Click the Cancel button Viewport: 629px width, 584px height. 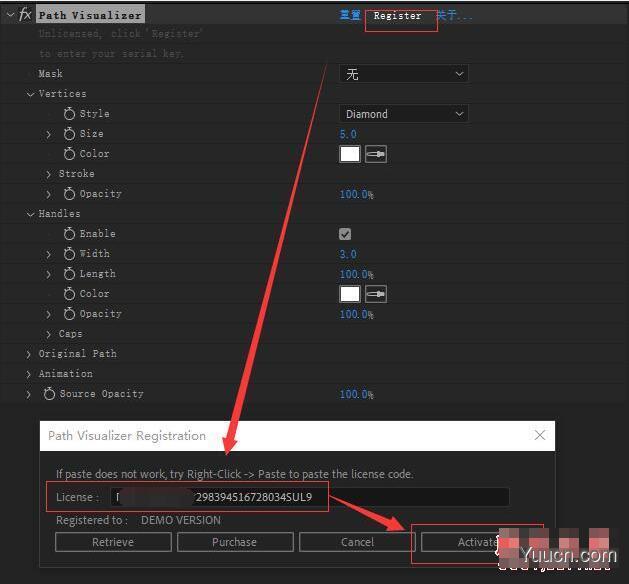tap(357, 542)
